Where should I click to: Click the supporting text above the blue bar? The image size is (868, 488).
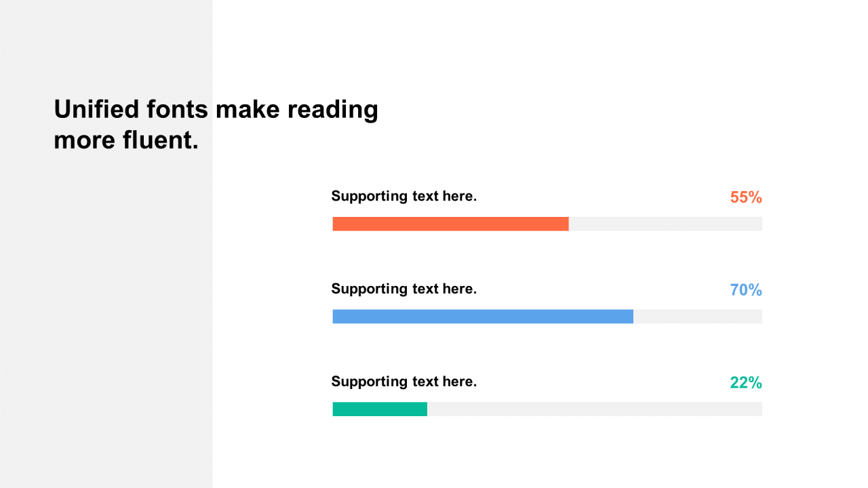[x=404, y=289]
